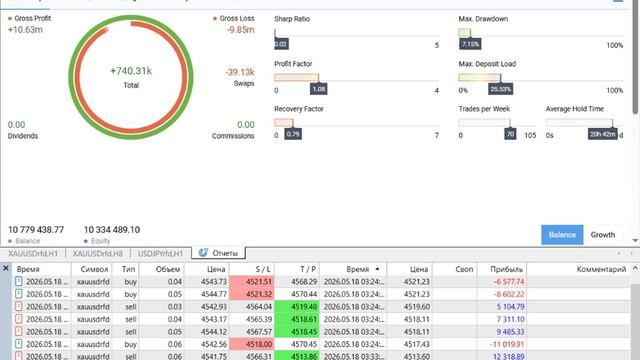Open the XAUUSDrfd,H8 chart tab
Image resolution: width=640 pixels, height=360 pixels.
[x=98, y=253]
